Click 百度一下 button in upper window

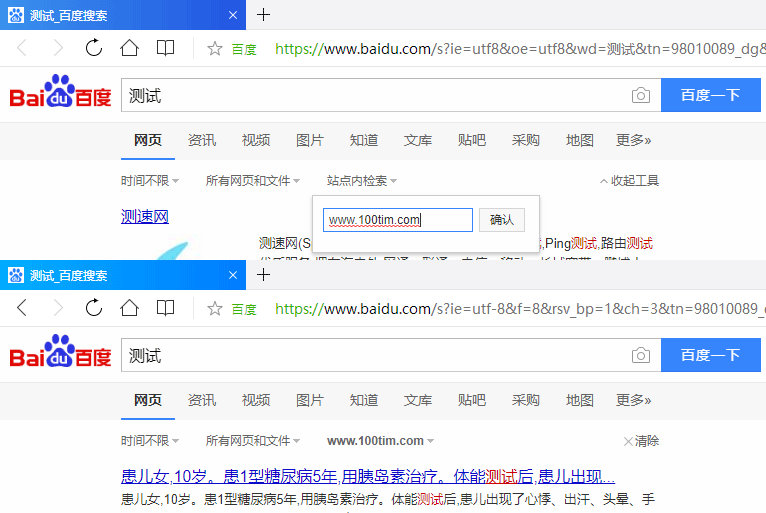(x=711, y=95)
